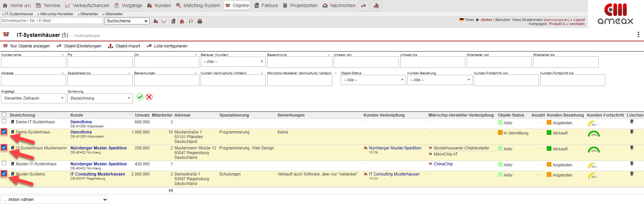644x205 pixels.
Task: Uncheck the Demo-Systemhaus row checkbox
Action: [4, 131]
